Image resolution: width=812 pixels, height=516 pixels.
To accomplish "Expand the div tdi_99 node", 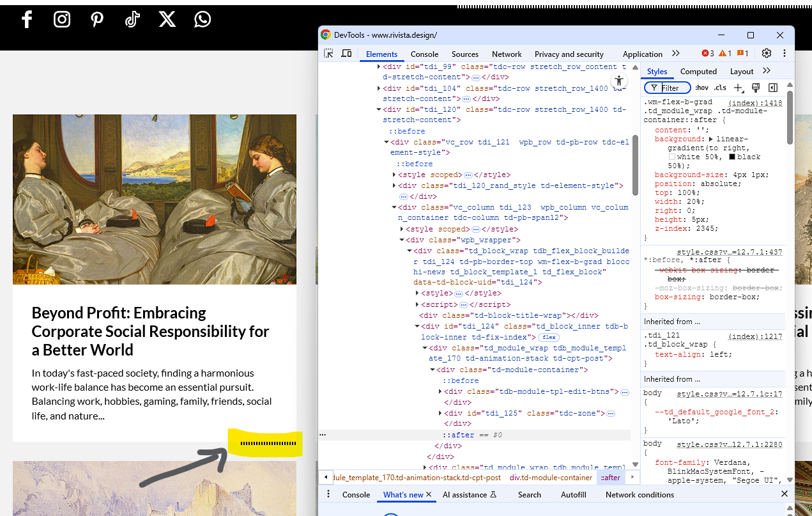I will [378, 66].
